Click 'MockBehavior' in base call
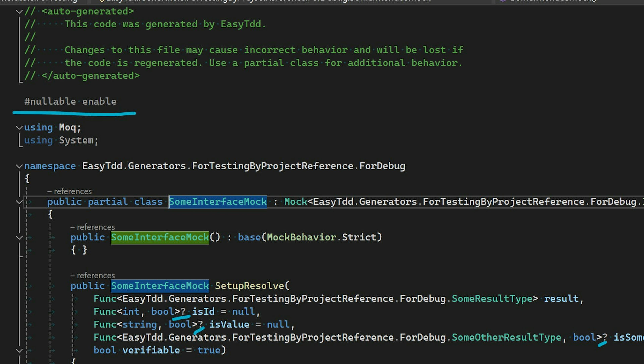644x364 pixels. point(302,237)
